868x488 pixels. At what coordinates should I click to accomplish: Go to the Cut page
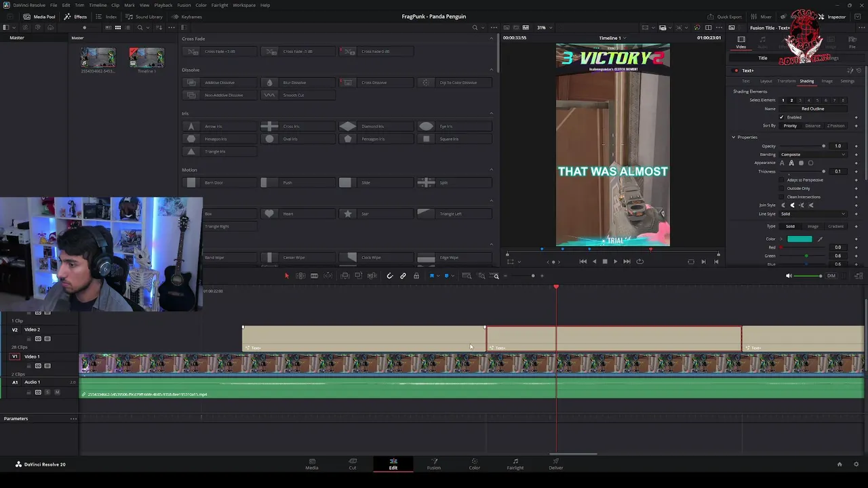click(x=353, y=464)
